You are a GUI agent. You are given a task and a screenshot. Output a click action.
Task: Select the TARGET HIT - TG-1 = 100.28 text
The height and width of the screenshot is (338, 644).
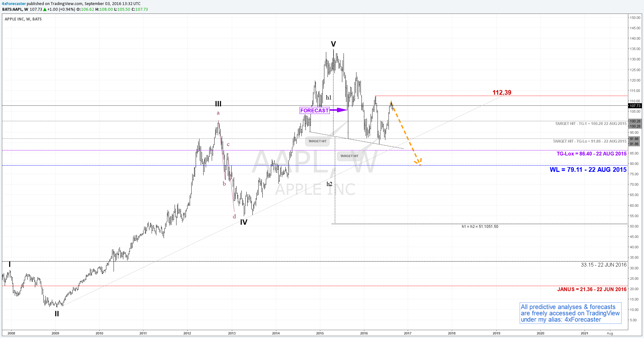click(x=591, y=124)
